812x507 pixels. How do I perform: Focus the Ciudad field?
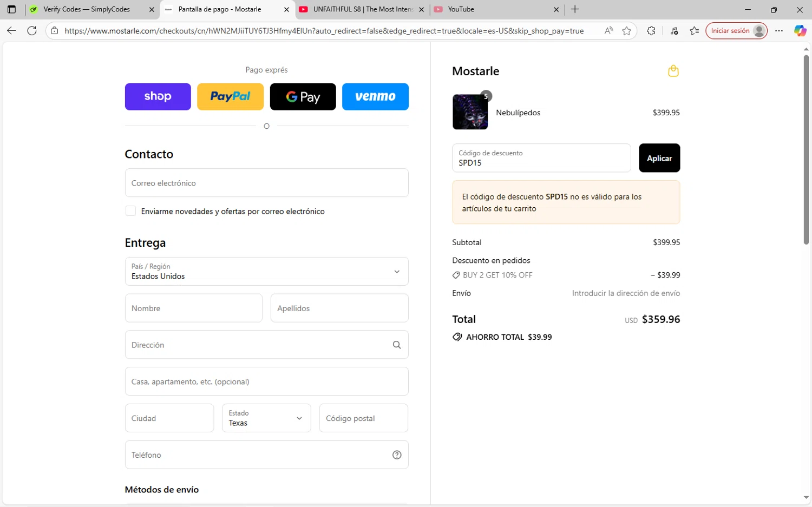pyautogui.click(x=169, y=418)
